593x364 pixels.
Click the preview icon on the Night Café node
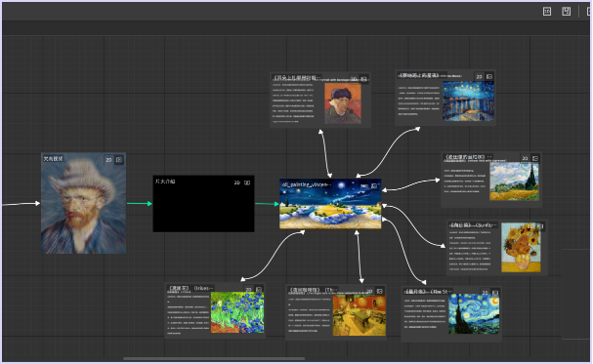(380, 291)
